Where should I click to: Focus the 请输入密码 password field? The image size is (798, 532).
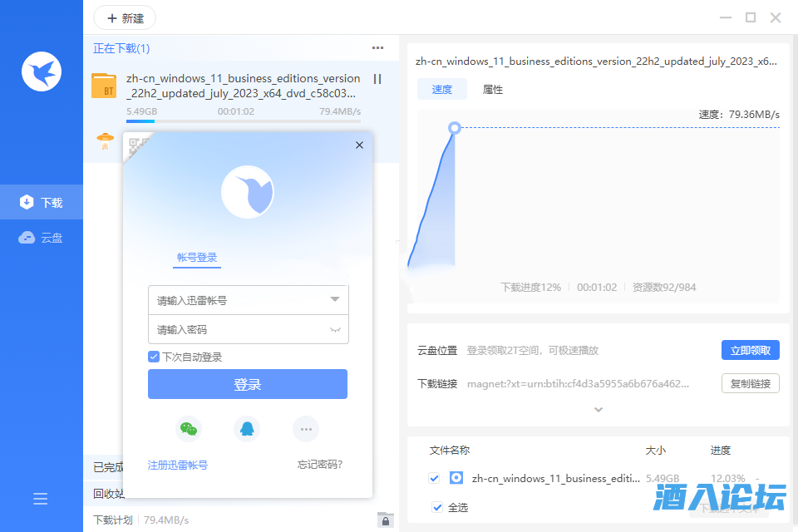pos(249,329)
